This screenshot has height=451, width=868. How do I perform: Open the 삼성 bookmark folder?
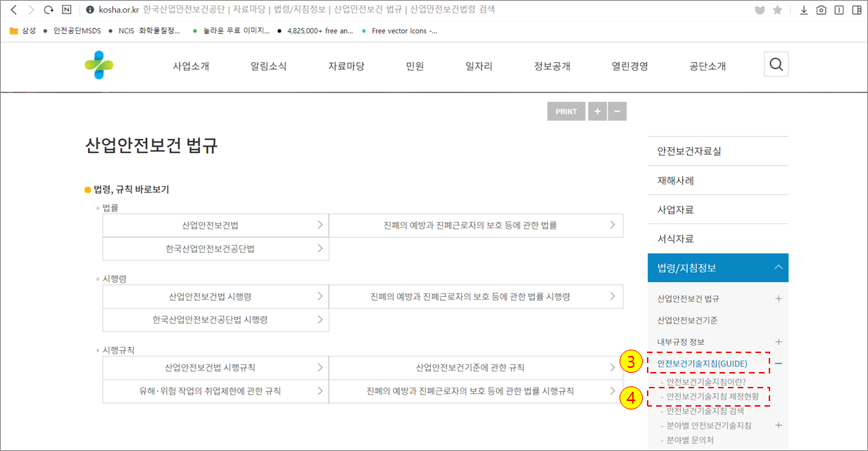pos(23,31)
